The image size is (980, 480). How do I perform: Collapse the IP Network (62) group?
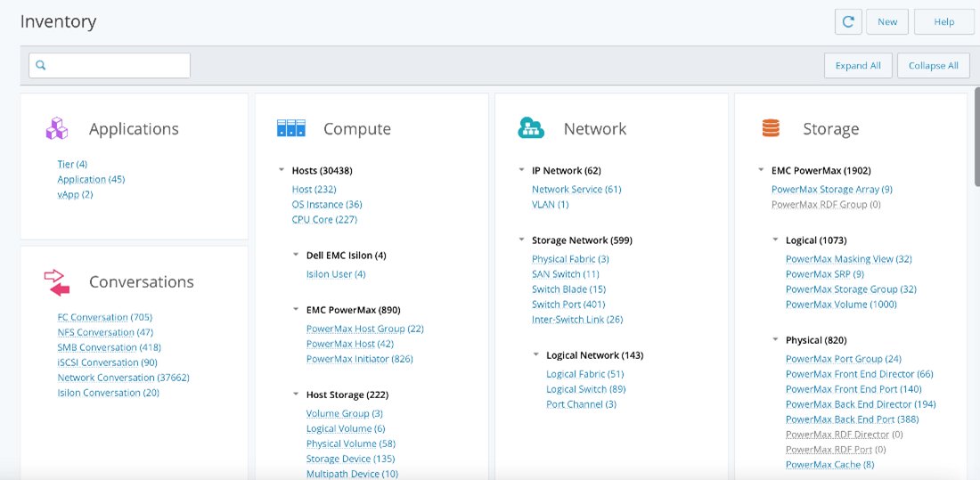click(x=522, y=170)
